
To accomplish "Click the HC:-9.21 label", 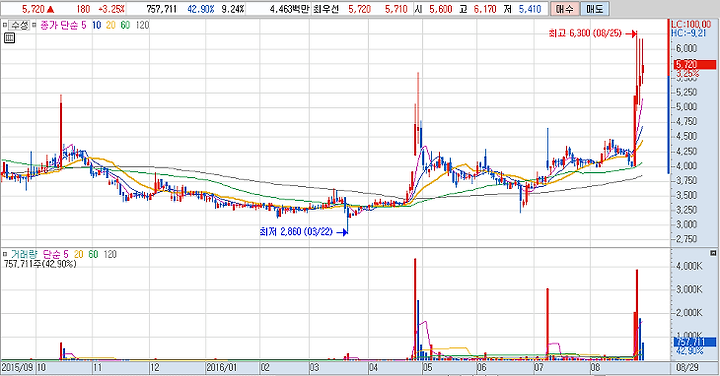I will tap(688, 33).
